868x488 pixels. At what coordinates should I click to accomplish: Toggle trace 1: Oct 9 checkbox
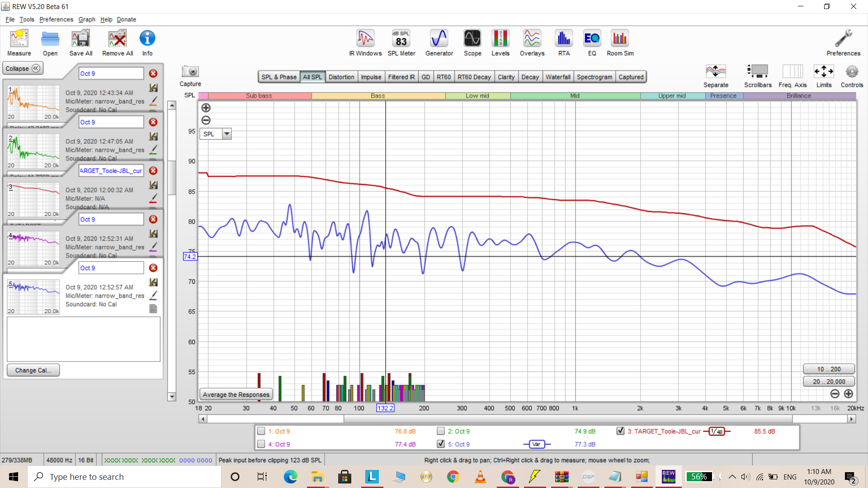click(x=261, y=431)
